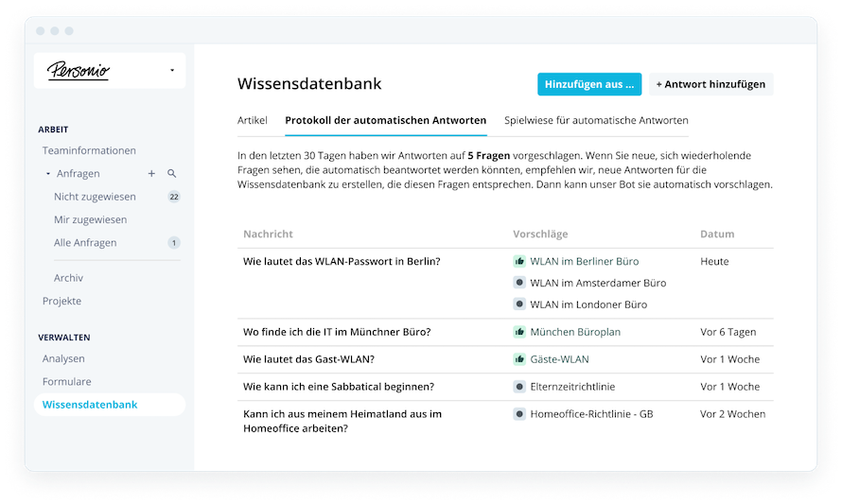This screenshot has width=842, height=504.
Task: Open the Personio workspace dropdown arrow
Action: point(172,70)
